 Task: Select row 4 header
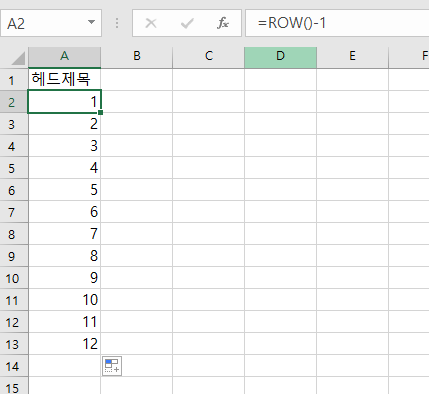pos(14,146)
